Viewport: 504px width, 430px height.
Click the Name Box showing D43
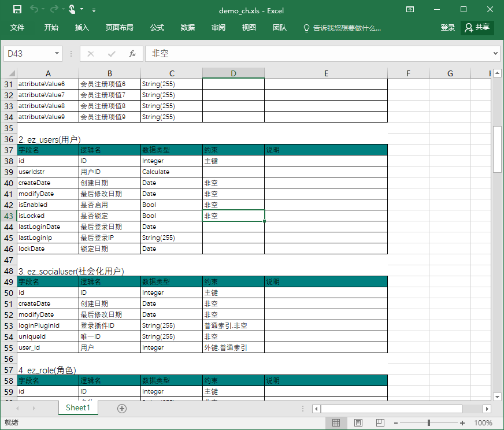[x=28, y=54]
